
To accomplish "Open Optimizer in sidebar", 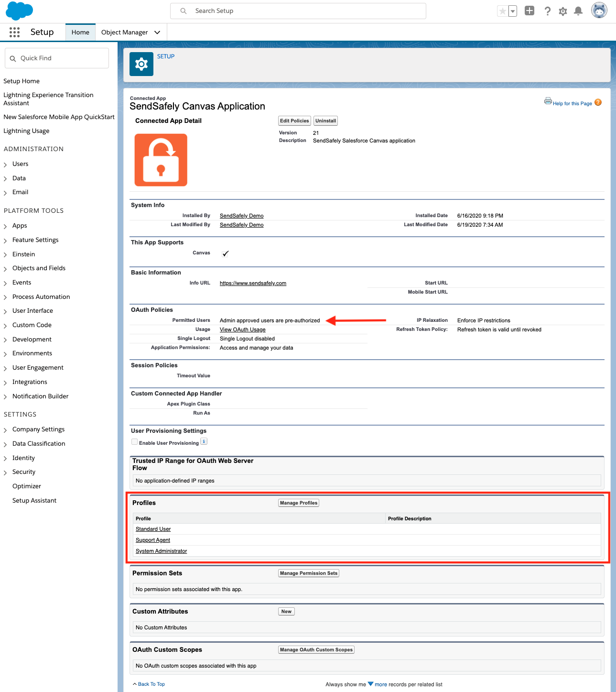I will click(27, 486).
